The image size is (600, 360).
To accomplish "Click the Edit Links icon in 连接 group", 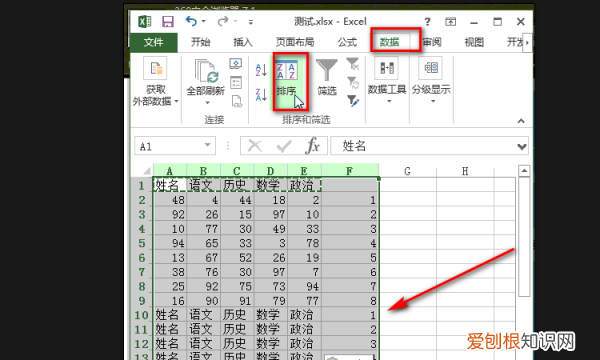I will click(x=236, y=101).
